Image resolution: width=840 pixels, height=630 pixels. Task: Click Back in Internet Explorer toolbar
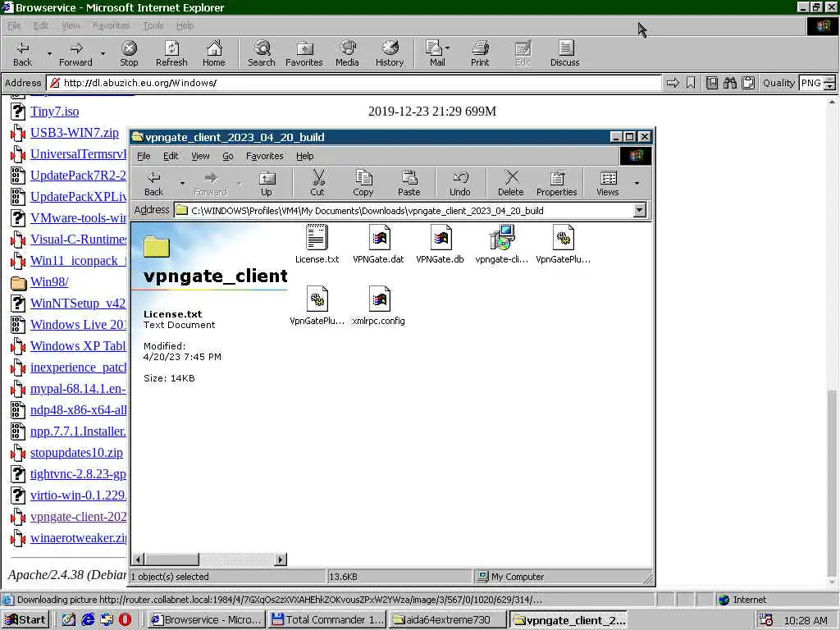click(x=22, y=53)
